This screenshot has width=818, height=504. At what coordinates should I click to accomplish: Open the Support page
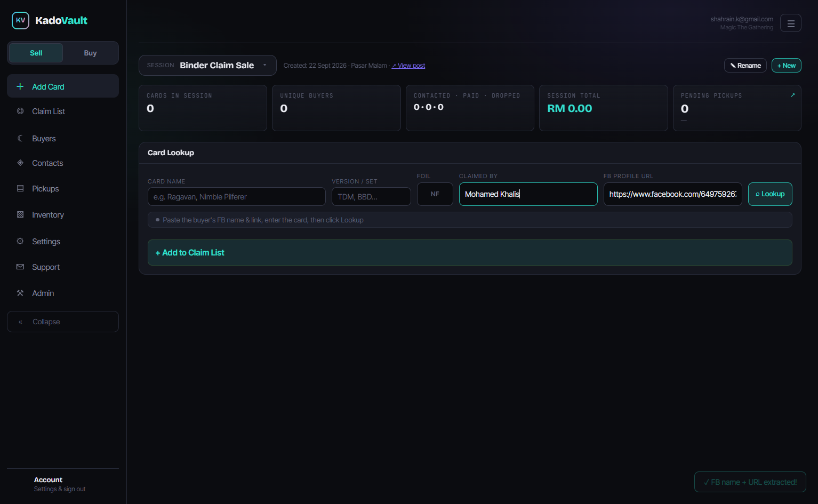pos(63,267)
